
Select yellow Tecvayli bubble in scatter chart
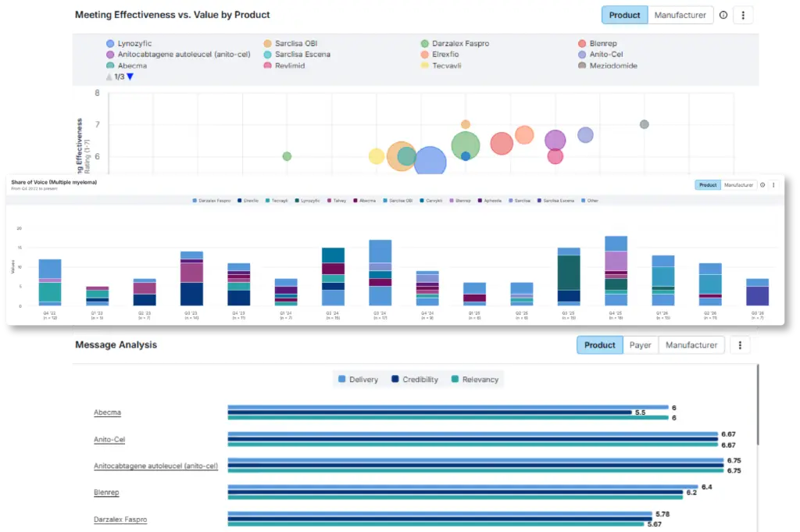point(376,156)
